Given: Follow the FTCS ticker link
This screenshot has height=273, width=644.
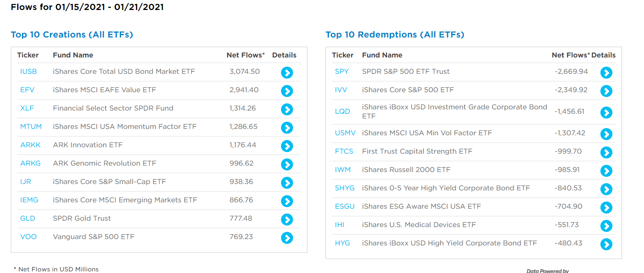Looking at the screenshot, I should [x=344, y=151].
